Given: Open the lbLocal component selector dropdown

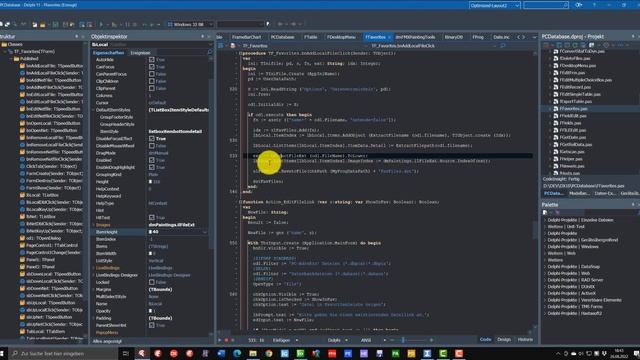Looking at the screenshot, I should [210, 44].
